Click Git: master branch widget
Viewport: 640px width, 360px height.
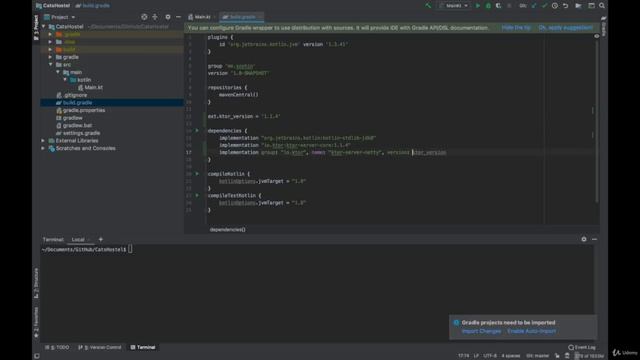(538, 356)
